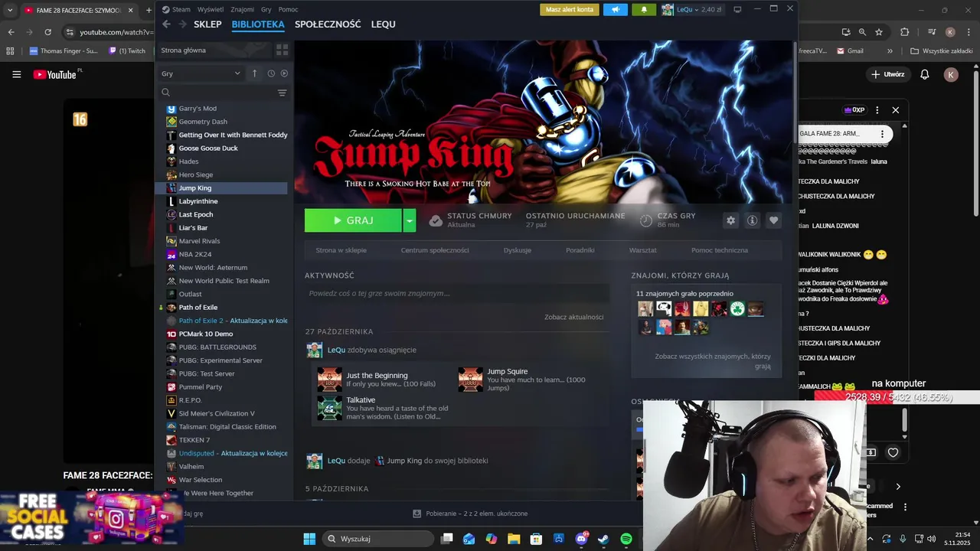Switch Steam to Big Picture mode icon
Image resolution: width=980 pixels, height=551 pixels.
(737, 10)
